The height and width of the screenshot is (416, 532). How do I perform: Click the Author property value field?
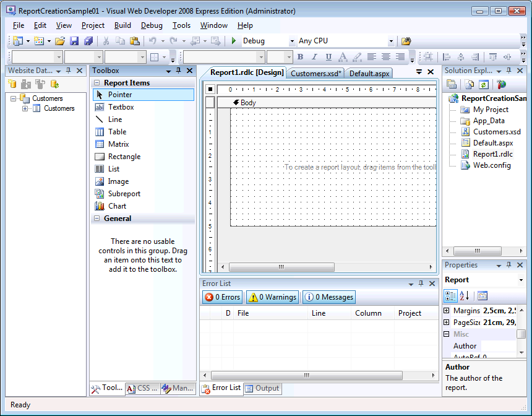498,346
